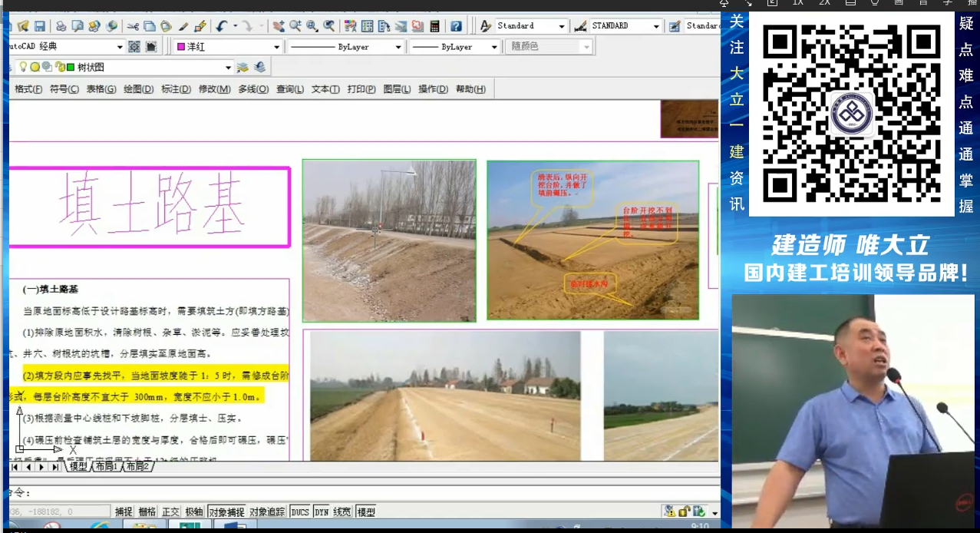Image resolution: width=980 pixels, height=533 pixels.
Task: Select the Pan hand tool
Action: [x=277, y=26]
